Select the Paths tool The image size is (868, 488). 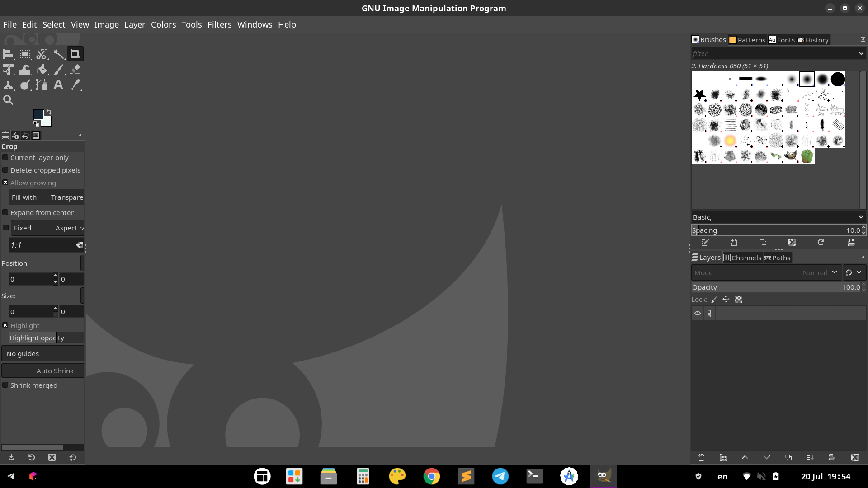[42, 85]
